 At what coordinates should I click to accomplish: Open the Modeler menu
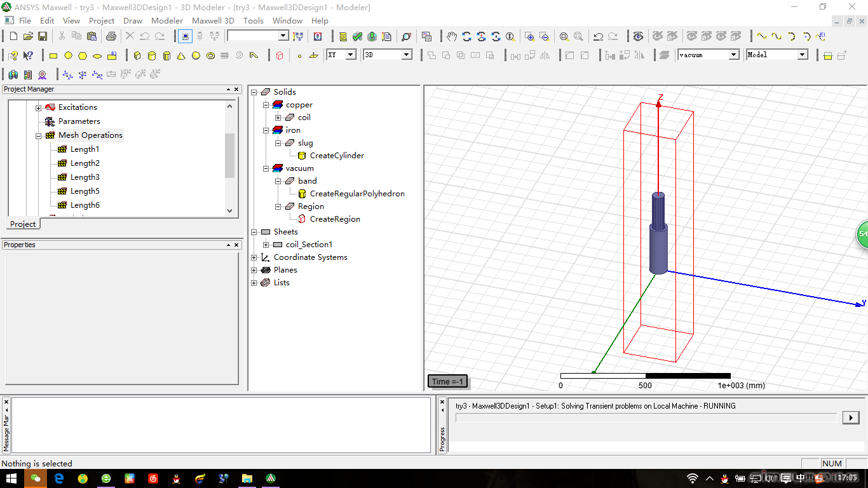point(167,21)
